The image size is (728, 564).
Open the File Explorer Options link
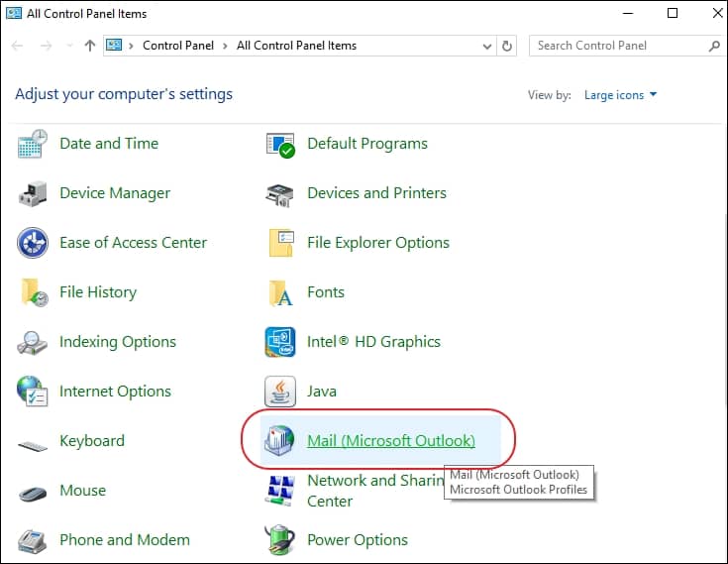(x=378, y=243)
